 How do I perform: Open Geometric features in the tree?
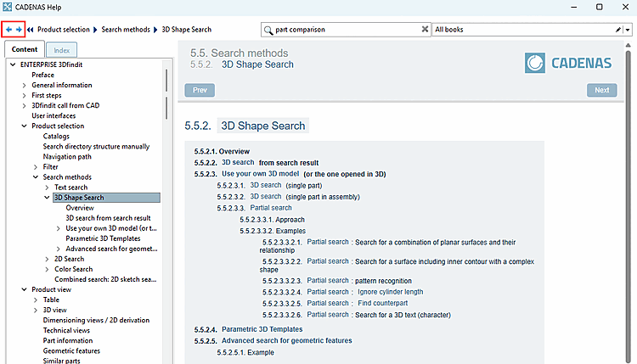tap(71, 350)
